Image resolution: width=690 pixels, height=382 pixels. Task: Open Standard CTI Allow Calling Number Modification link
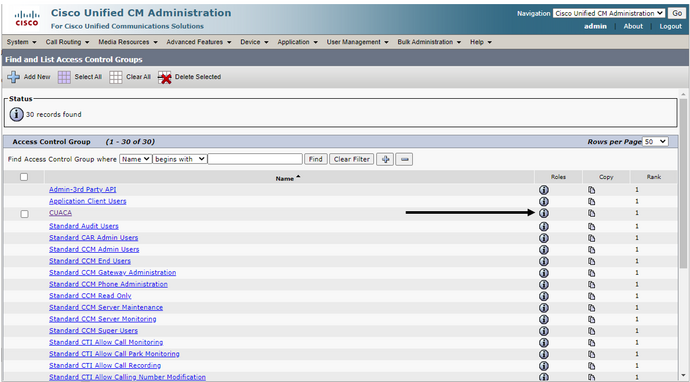[127, 378]
